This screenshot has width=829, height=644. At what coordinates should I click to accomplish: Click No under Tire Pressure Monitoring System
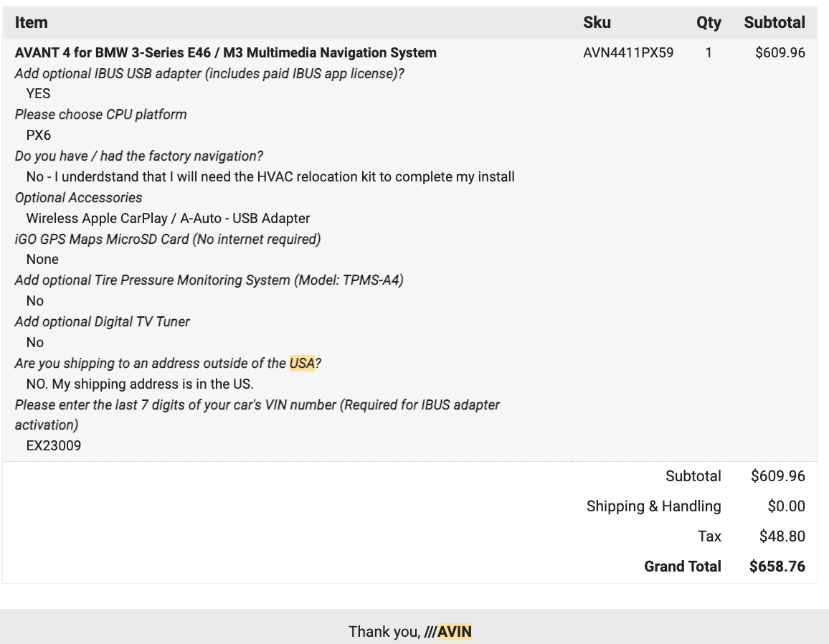point(35,300)
